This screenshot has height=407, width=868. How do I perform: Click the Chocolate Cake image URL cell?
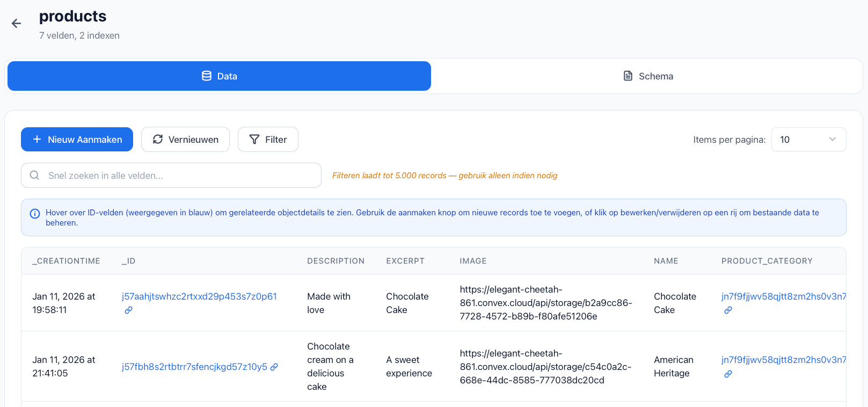click(x=545, y=303)
